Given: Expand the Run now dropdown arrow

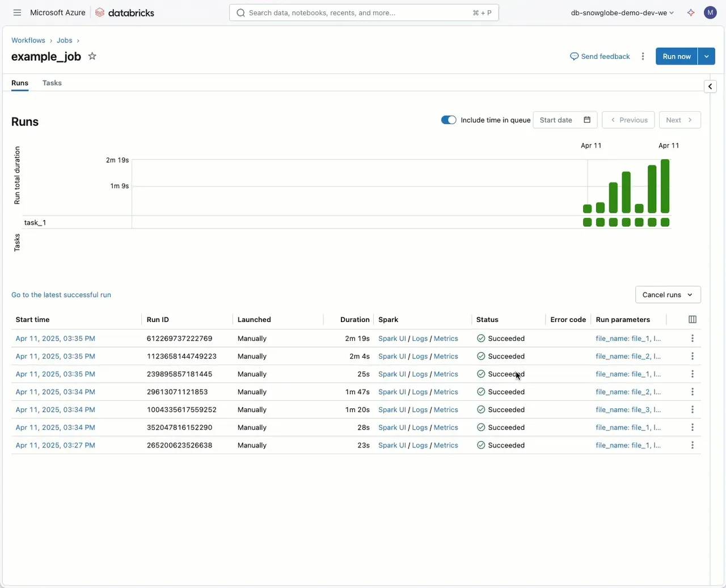Looking at the screenshot, I should [706, 56].
